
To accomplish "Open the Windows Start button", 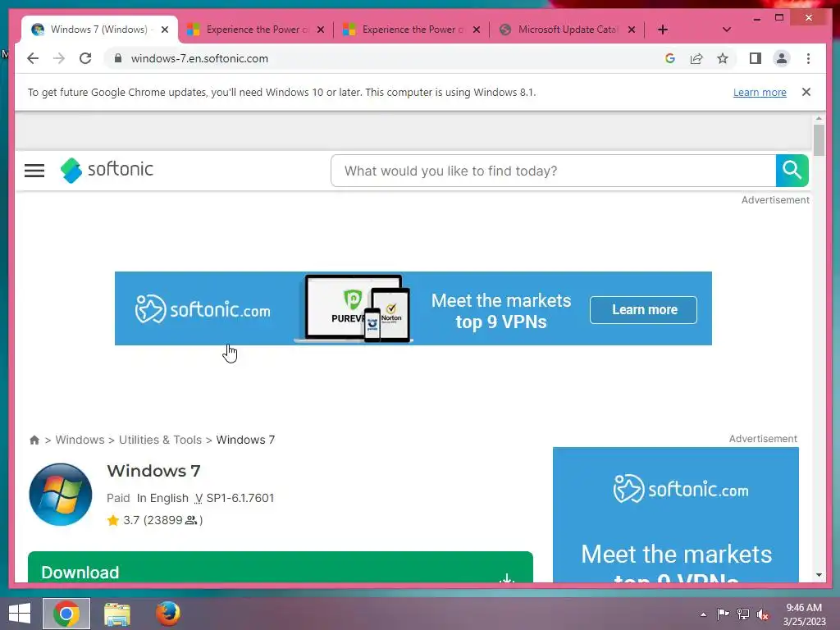I will pos(20,614).
